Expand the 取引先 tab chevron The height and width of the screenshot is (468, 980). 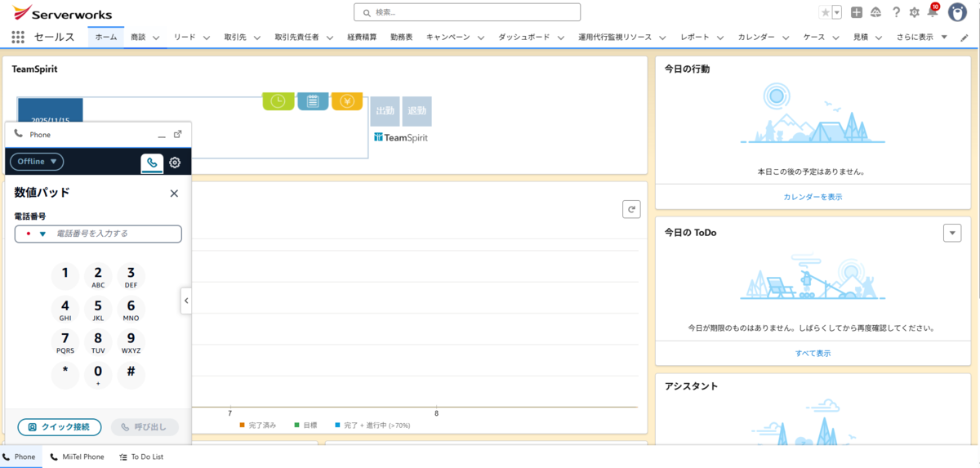coord(256,38)
